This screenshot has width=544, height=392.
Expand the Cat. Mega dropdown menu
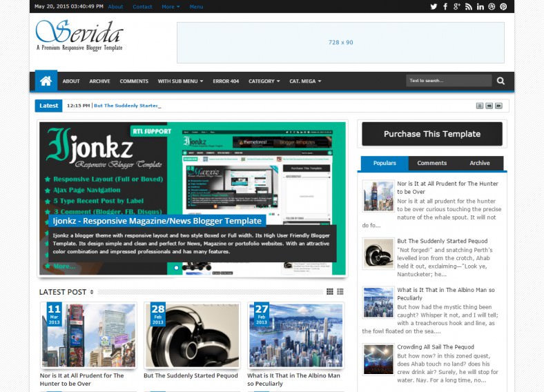[305, 81]
